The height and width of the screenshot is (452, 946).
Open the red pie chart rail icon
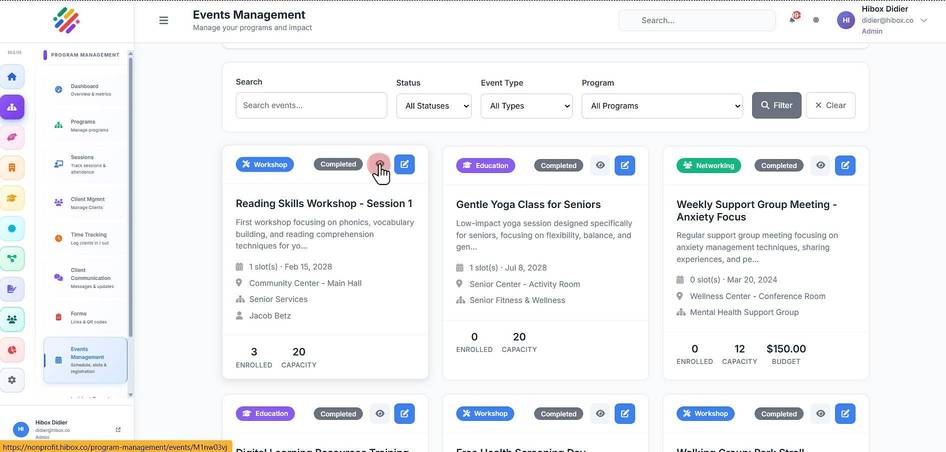click(12, 350)
